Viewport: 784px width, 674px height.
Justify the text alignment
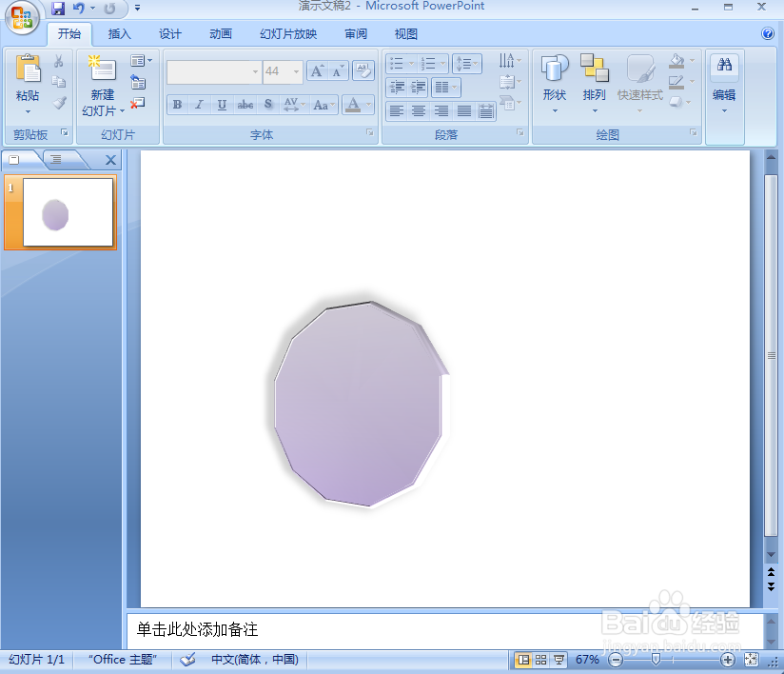coord(464,111)
